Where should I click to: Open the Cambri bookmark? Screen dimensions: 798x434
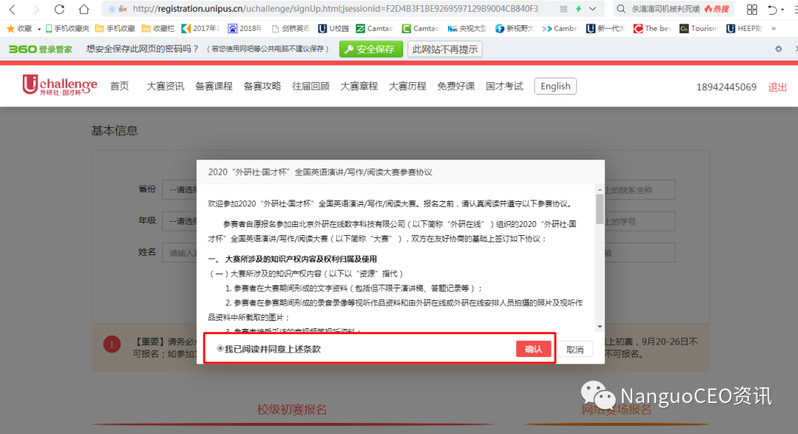pos(560,28)
